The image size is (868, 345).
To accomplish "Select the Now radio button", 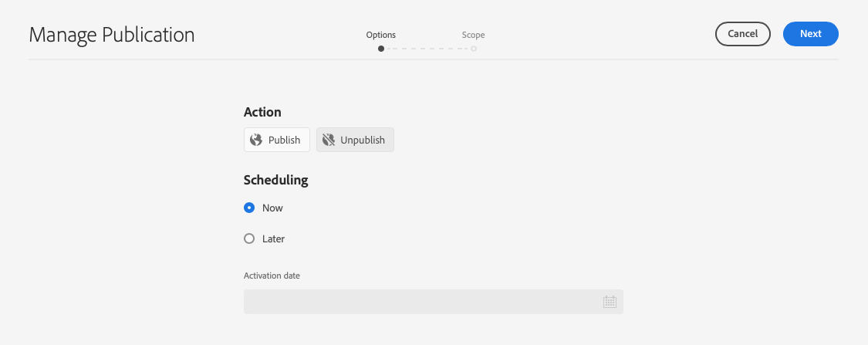I will pos(249,208).
